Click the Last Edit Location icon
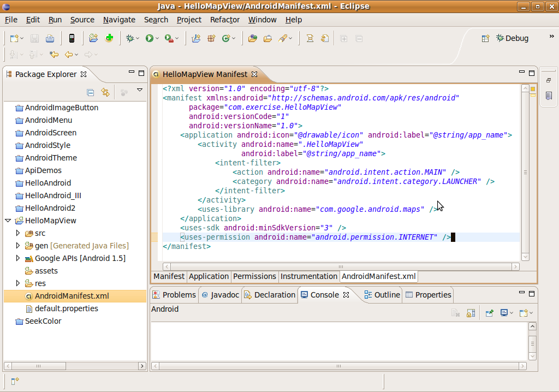This screenshot has width=559, height=392. click(x=54, y=55)
